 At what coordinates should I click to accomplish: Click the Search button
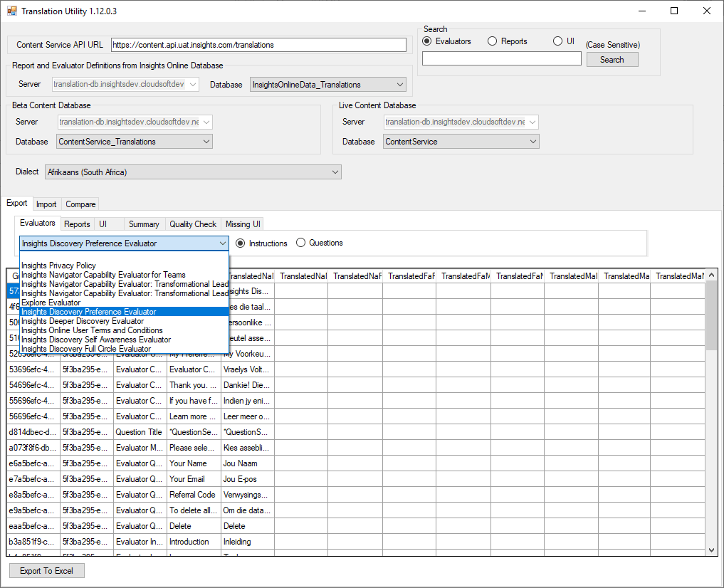click(x=612, y=60)
